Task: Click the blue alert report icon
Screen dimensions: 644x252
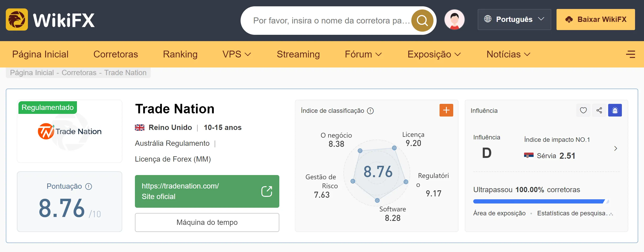Action: [x=615, y=110]
